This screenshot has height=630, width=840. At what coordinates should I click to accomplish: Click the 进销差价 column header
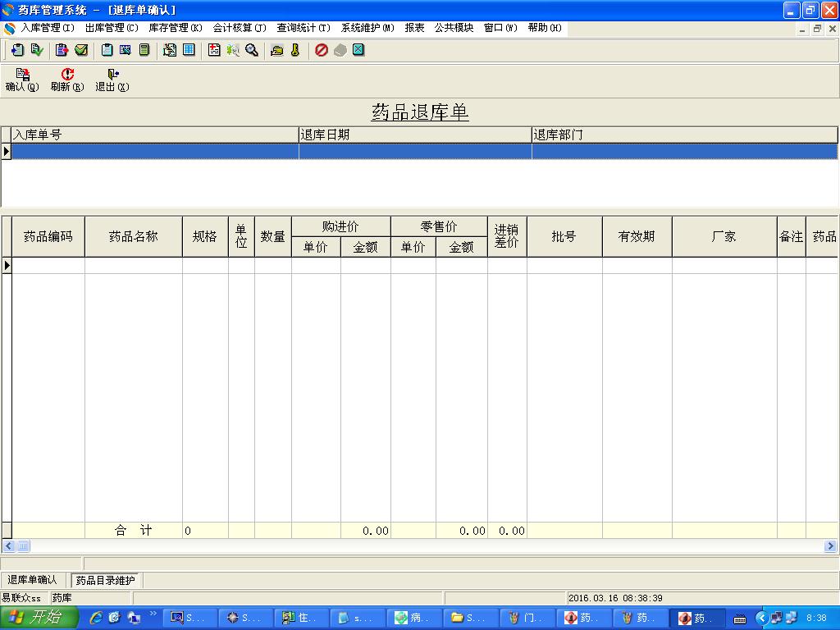(507, 237)
